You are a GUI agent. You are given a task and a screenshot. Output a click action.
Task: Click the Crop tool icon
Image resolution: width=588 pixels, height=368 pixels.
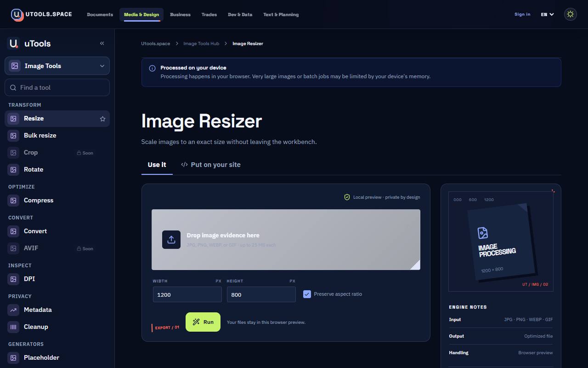13,153
